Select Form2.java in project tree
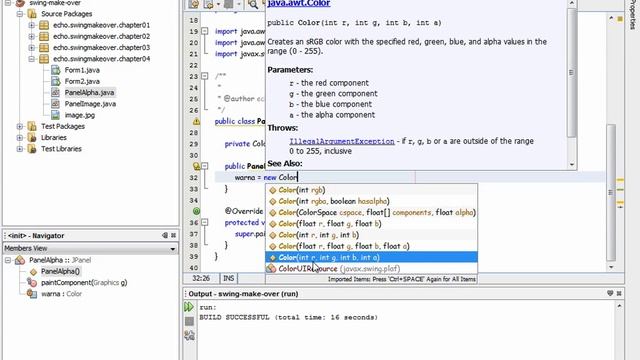 [82, 82]
